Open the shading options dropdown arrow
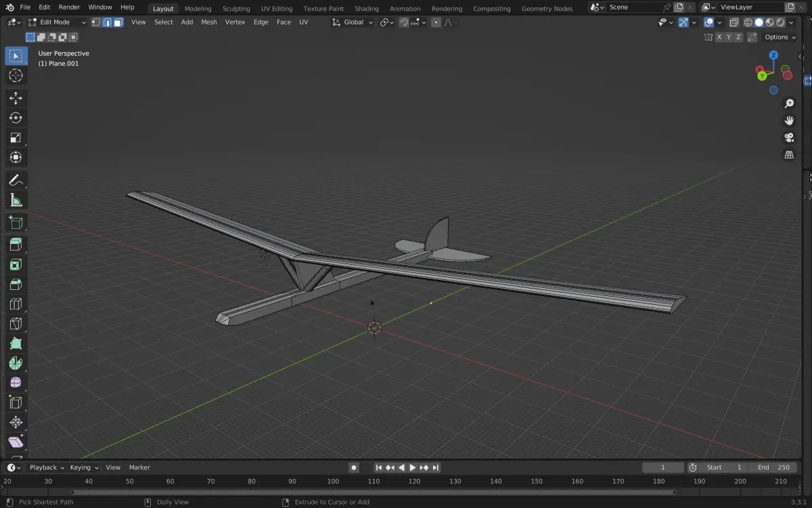 tap(790, 22)
